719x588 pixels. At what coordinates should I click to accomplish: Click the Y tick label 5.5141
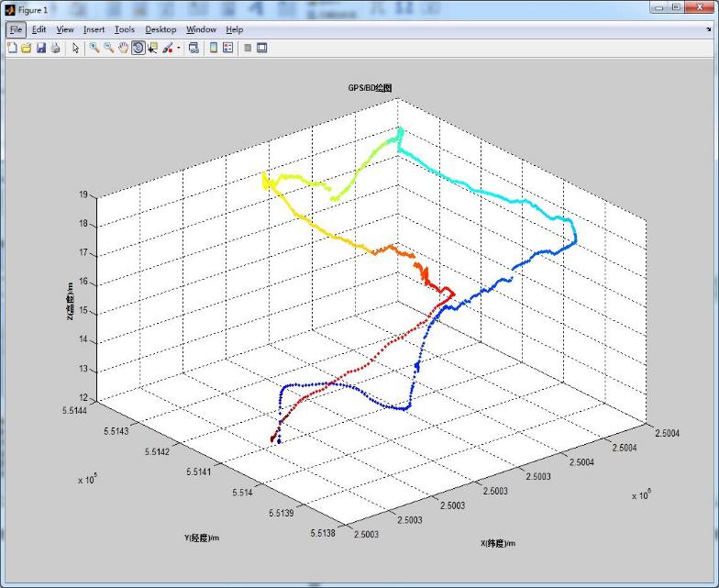click(199, 472)
